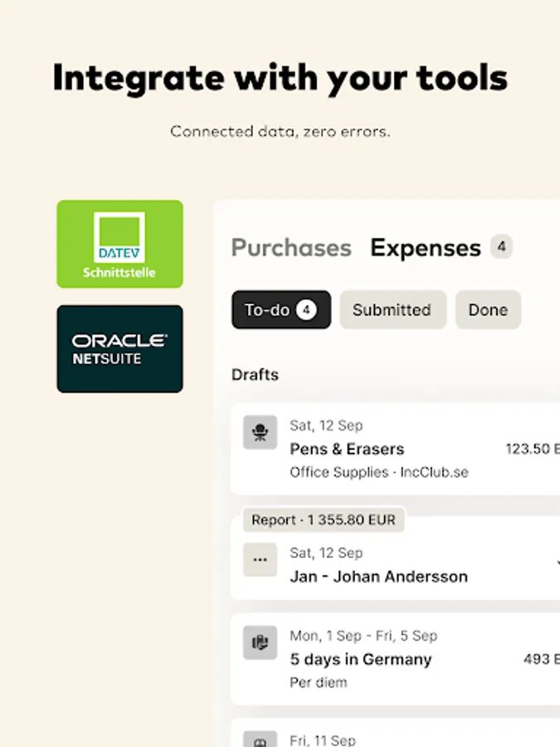Click the ellipsis icon on Johan Andersson's report
The height and width of the screenshot is (747, 560).
[260, 560]
